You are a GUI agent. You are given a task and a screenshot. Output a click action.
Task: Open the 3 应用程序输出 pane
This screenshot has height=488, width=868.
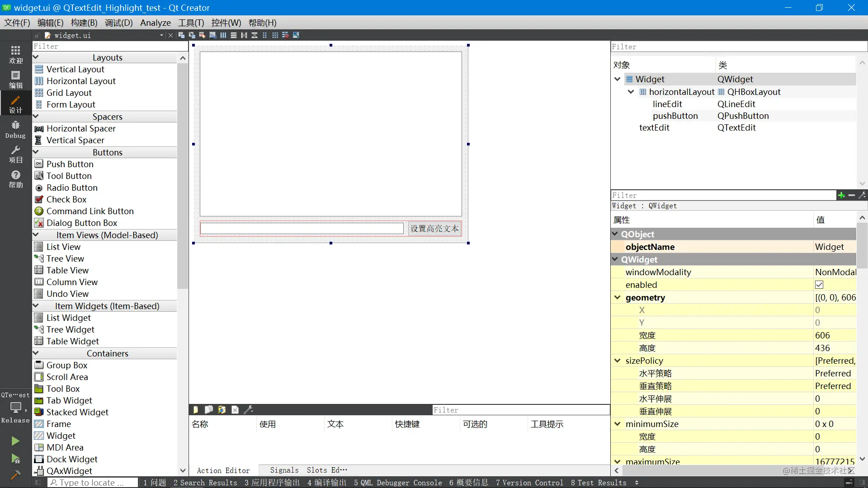[272, 483]
